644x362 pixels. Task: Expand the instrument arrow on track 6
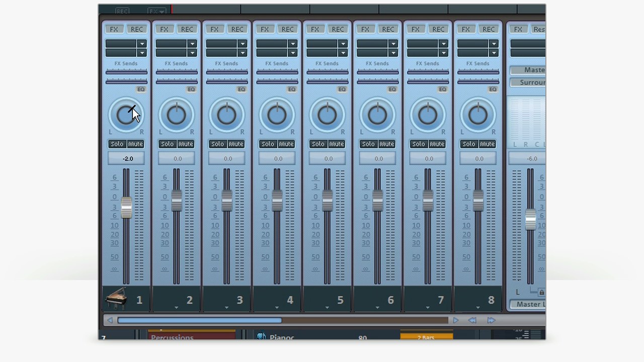(377, 307)
